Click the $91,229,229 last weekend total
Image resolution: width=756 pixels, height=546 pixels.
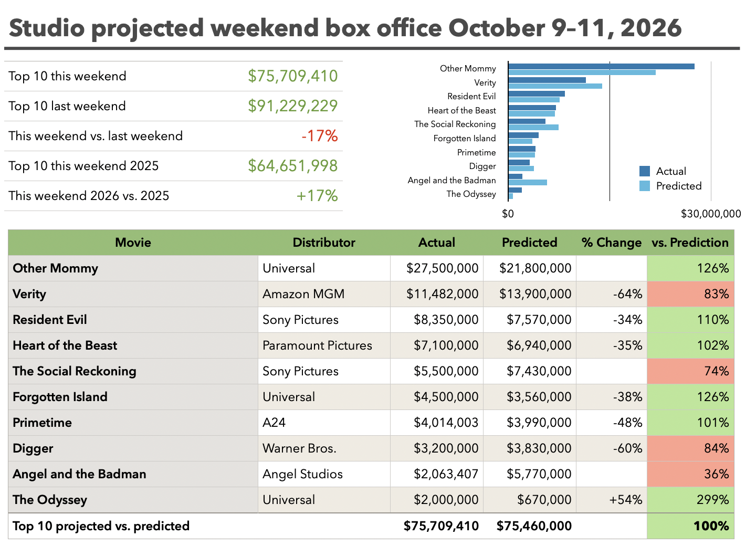[x=293, y=106]
